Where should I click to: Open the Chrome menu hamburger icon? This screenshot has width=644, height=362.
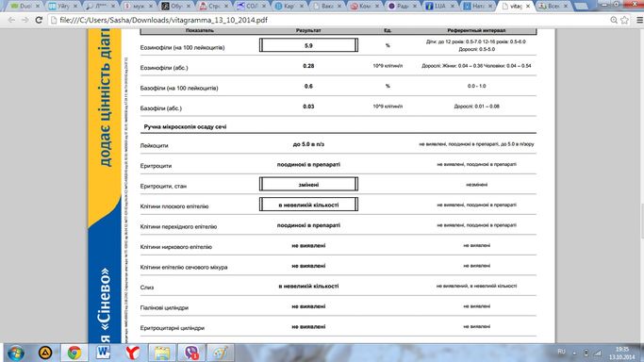pos(639,20)
